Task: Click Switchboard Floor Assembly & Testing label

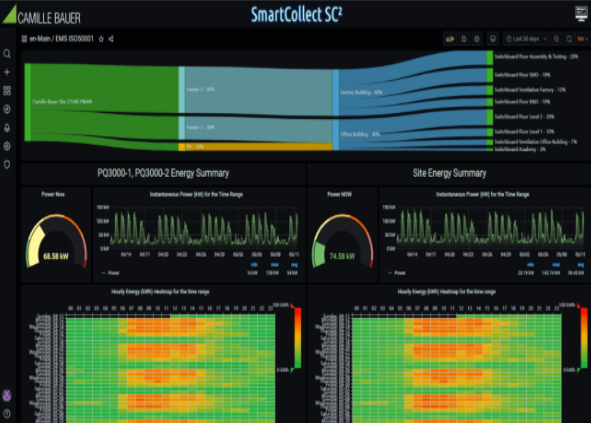Action: (x=536, y=57)
